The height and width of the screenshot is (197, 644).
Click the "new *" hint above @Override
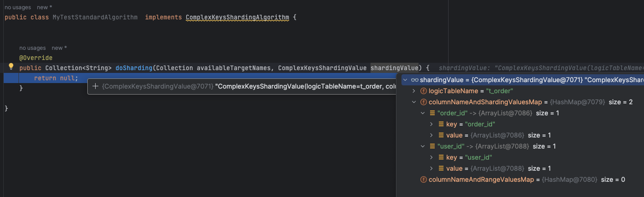pyautogui.click(x=59, y=48)
